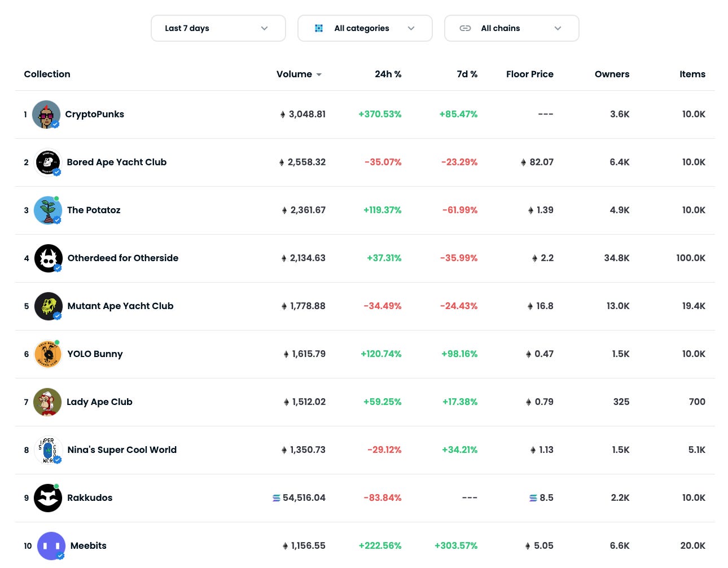728x568 pixels.
Task: Click the Volume sort arrow
Action: (x=319, y=74)
